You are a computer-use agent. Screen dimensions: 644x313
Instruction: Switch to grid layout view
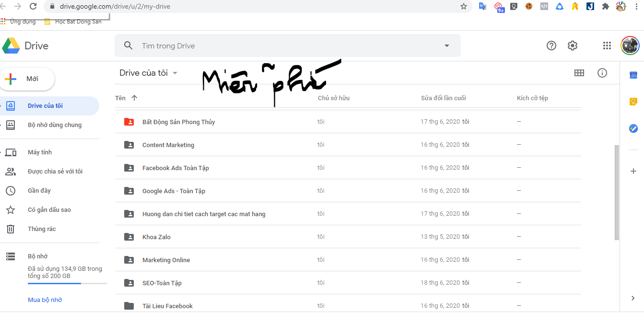click(x=579, y=73)
